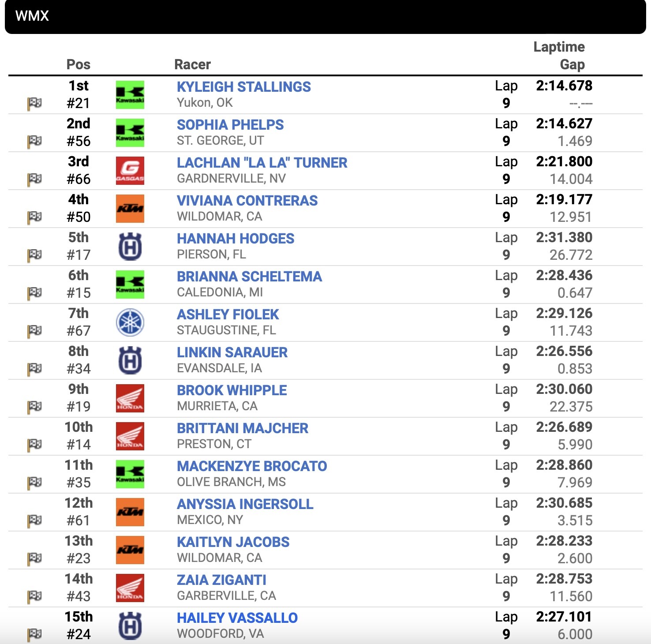Toggle the finish flag next to Sophia Phelps
Screen dimensions: 651x644
coord(34,141)
